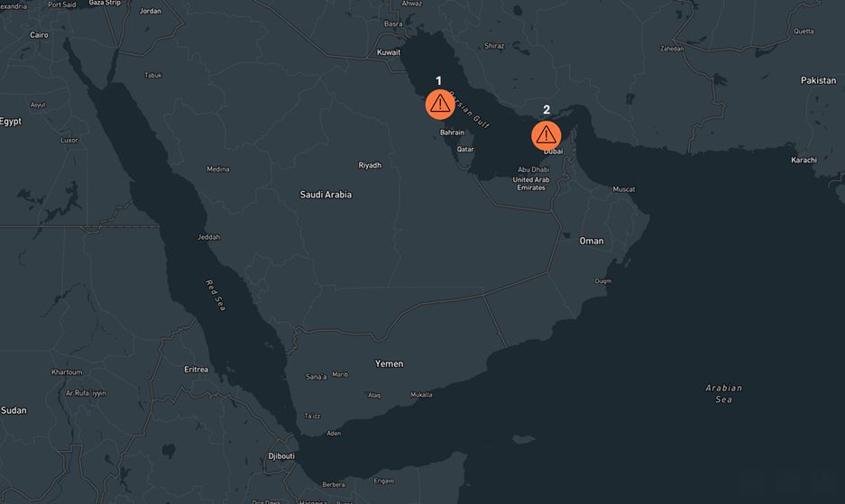Image resolution: width=845 pixels, height=504 pixels.
Task: Open warning marker number 2 near Dubai
Action: pyautogui.click(x=546, y=135)
